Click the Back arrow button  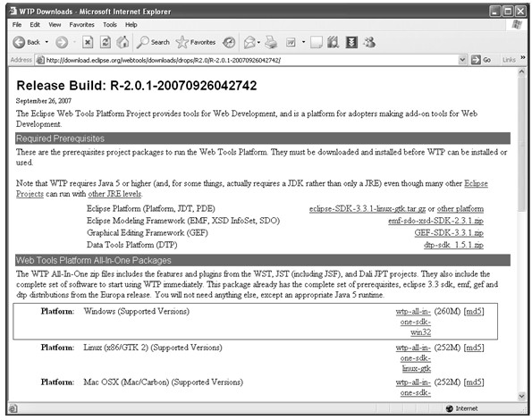[x=26, y=42]
